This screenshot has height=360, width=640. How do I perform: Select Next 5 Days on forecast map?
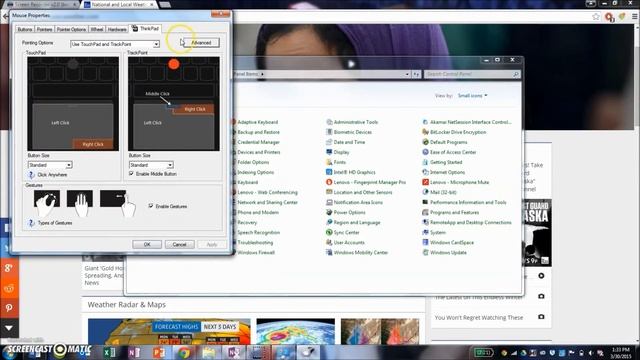click(x=220, y=327)
